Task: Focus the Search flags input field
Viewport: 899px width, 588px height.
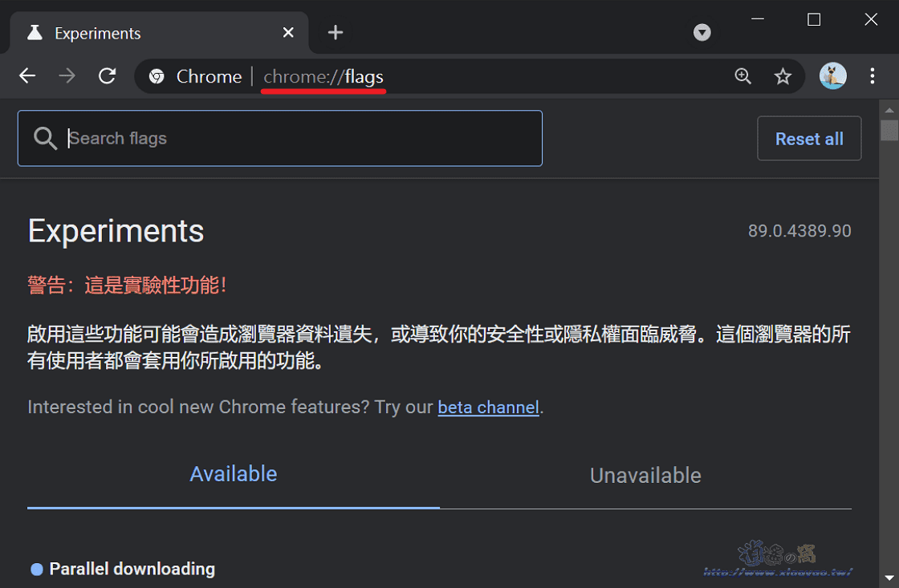Action: (280, 138)
